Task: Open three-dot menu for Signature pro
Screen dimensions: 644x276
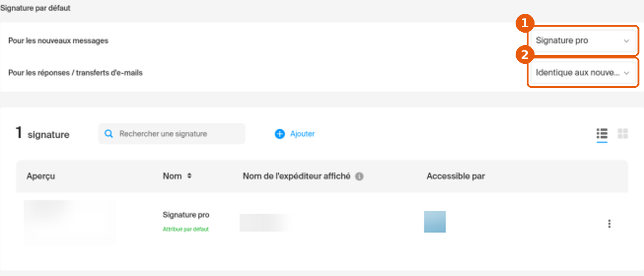Action: (609, 224)
